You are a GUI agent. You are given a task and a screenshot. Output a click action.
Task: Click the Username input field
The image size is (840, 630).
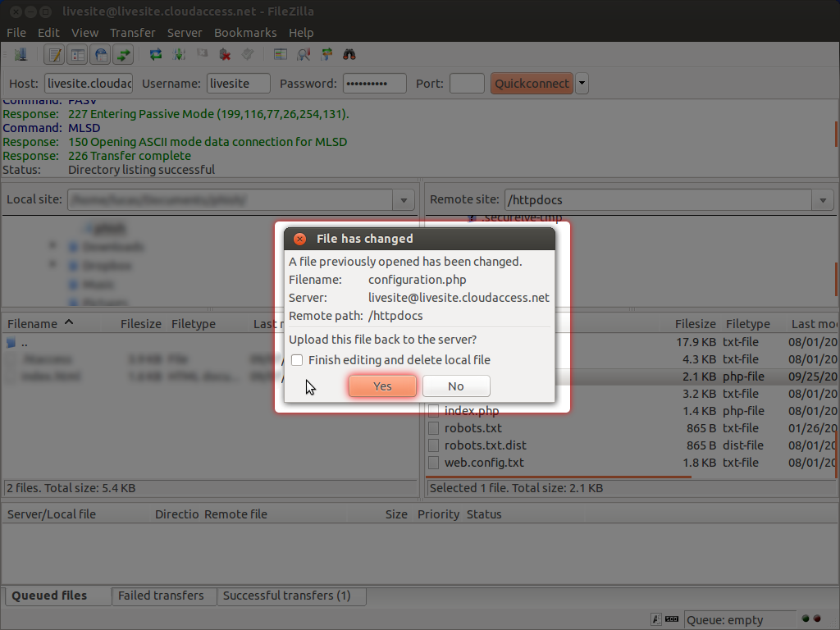[239, 84]
